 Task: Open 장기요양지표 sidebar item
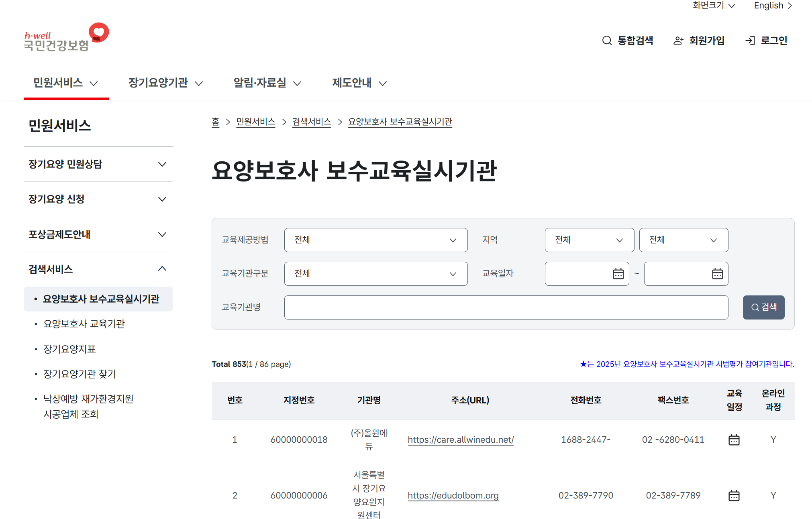69,349
